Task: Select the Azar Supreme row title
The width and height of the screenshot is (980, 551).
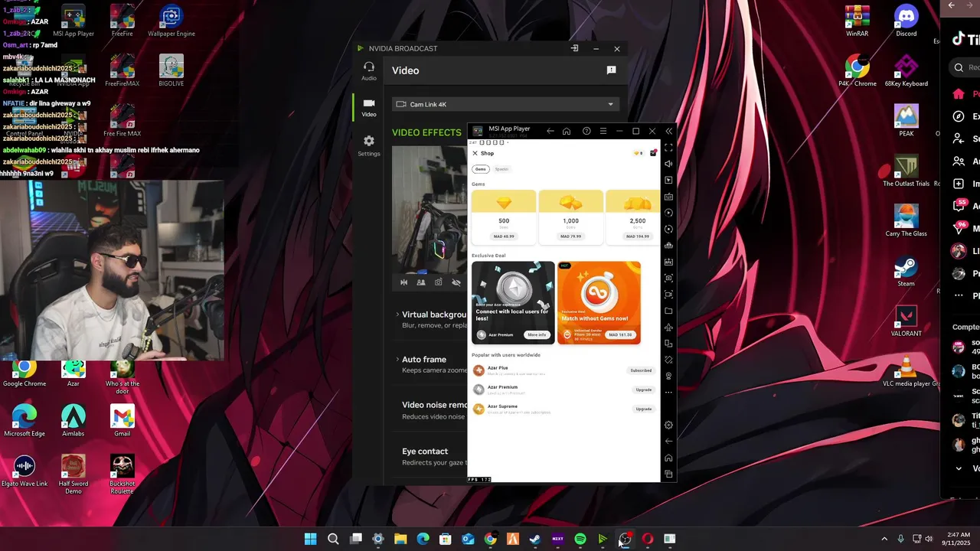Action: click(x=502, y=406)
